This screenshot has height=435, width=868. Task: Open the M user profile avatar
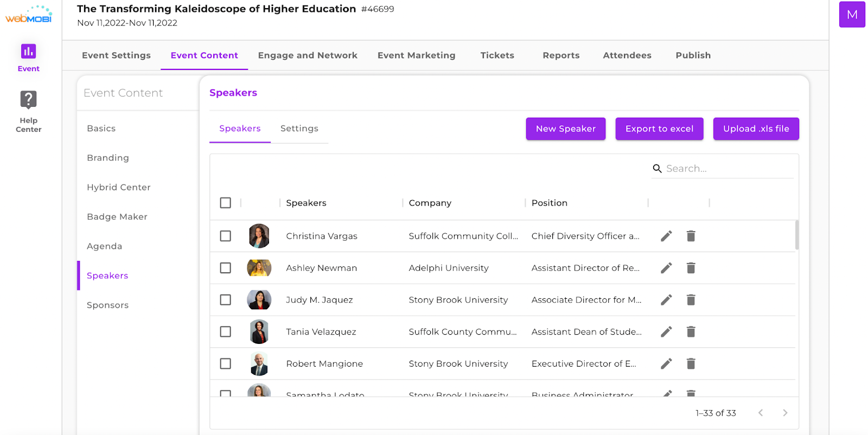tap(852, 15)
